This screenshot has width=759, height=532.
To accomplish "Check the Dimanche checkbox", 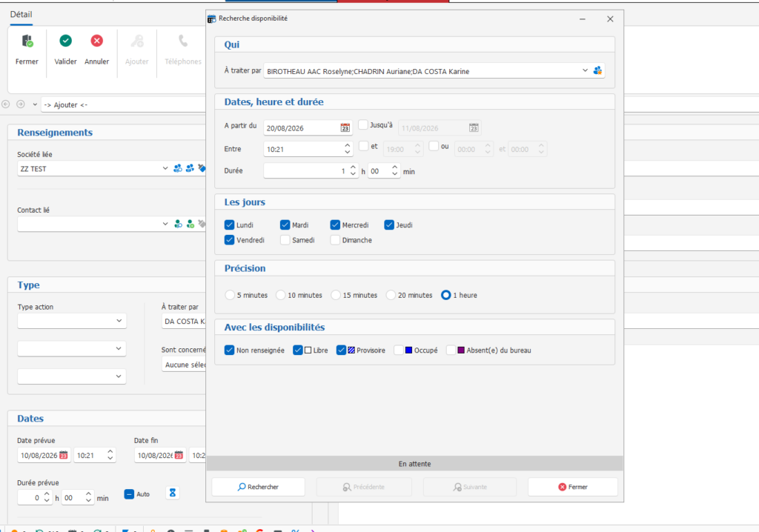I will click(335, 240).
